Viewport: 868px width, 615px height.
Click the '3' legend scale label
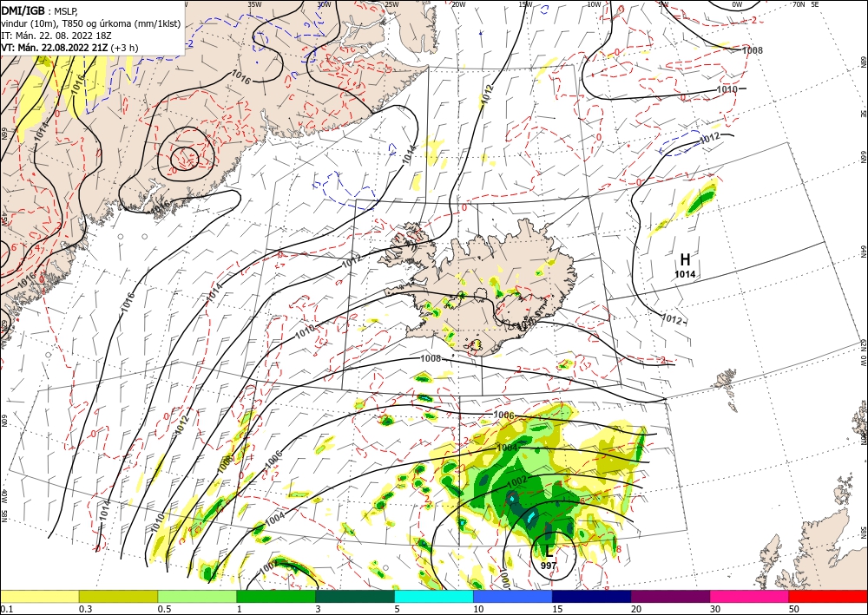(319, 609)
